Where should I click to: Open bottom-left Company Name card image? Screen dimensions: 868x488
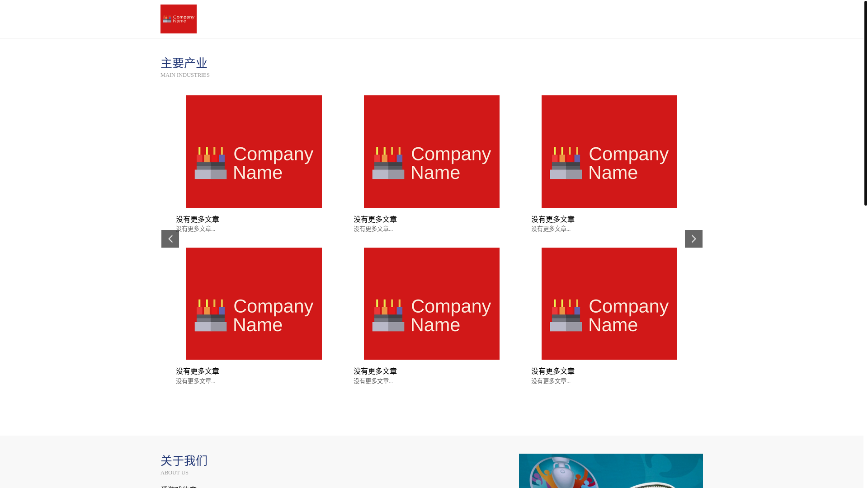pyautogui.click(x=254, y=304)
